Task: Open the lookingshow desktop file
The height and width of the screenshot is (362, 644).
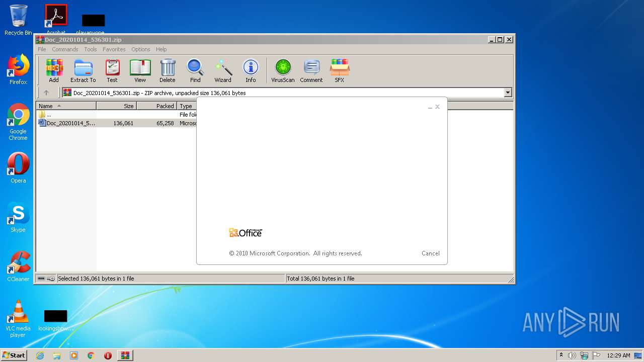Action: coord(56,321)
